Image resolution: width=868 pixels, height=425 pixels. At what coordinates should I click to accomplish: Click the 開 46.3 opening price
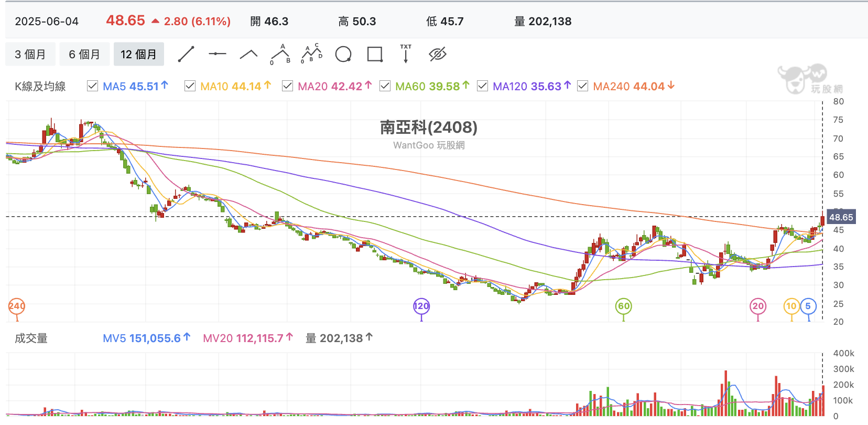(x=269, y=22)
